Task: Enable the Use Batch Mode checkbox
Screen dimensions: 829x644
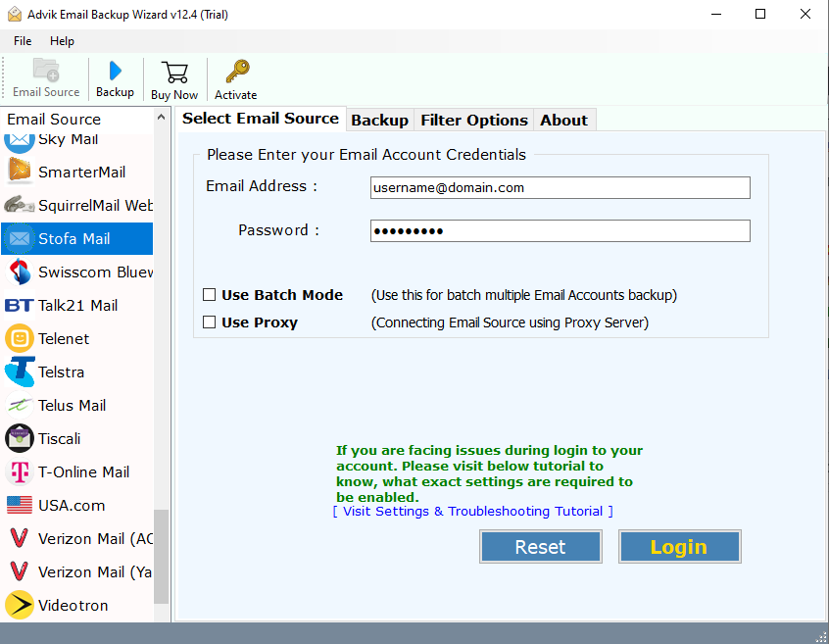Action: pyautogui.click(x=210, y=294)
